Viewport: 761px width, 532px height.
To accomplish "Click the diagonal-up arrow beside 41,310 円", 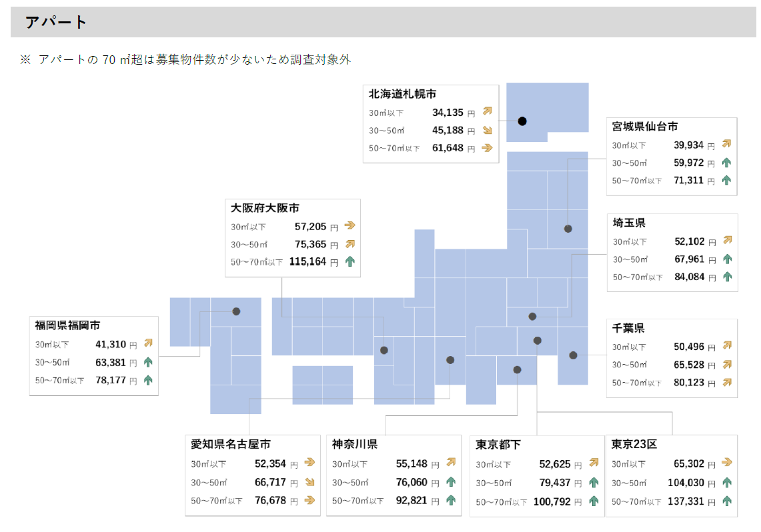I will click(x=148, y=343).
